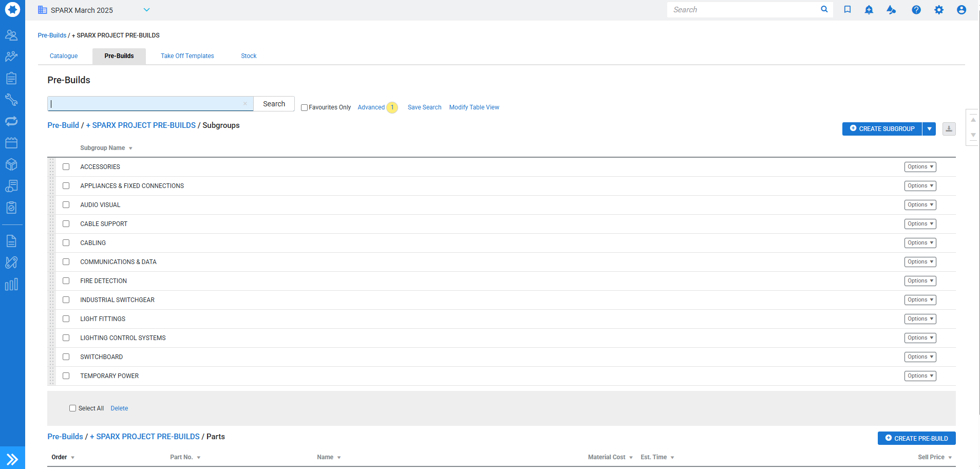Tick the CABLING subgroup checkbox

click(66, 243)
